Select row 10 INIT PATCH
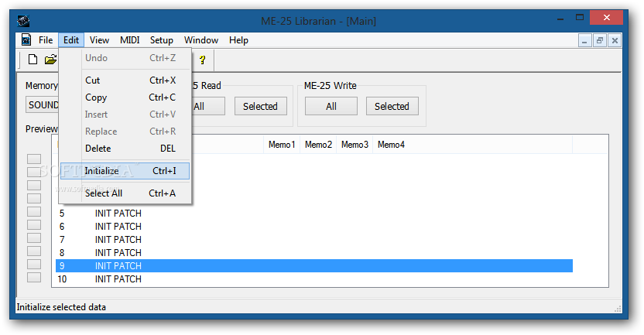Image resolution: width=644 pixels, height=335 pixels. pyautogui.click(x=314, y=279)
